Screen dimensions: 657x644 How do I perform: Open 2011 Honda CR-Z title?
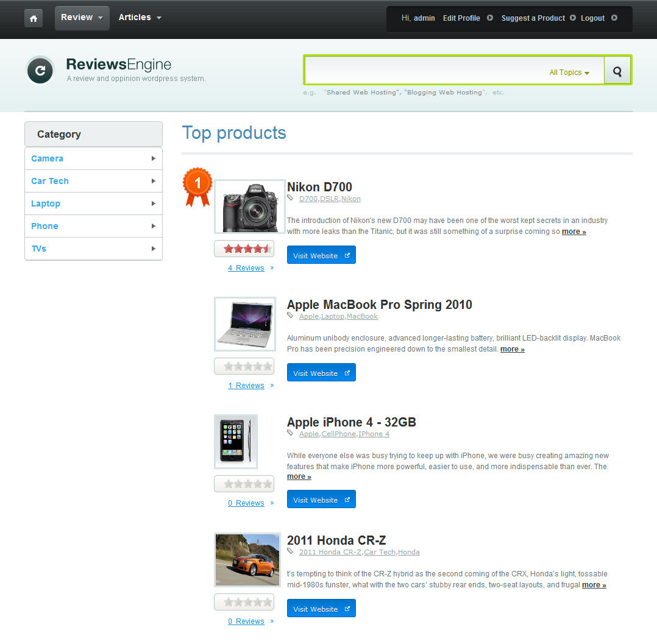336,540
